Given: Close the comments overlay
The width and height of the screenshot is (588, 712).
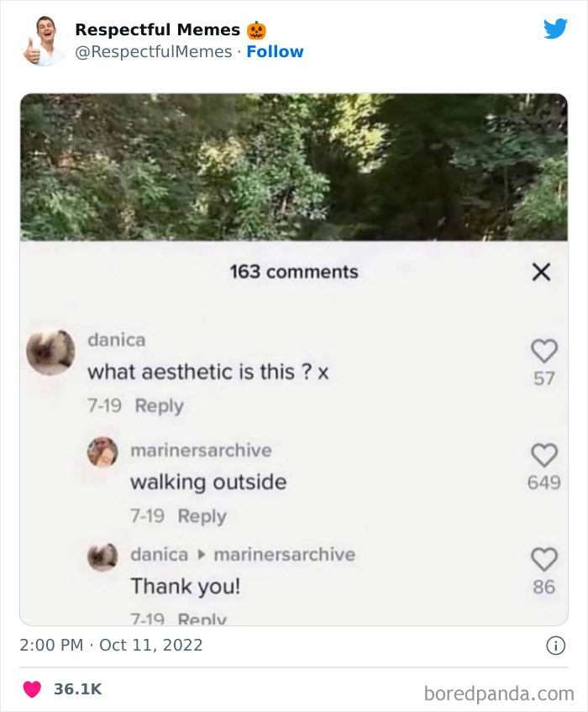Looking at the screenshot, I should tap(542, 272).
